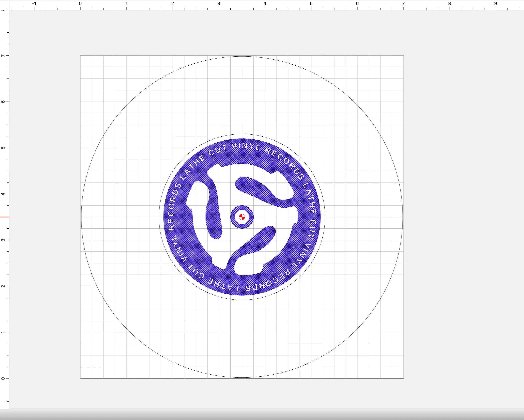Click the red origin marker at the label center

pos(242,217)
